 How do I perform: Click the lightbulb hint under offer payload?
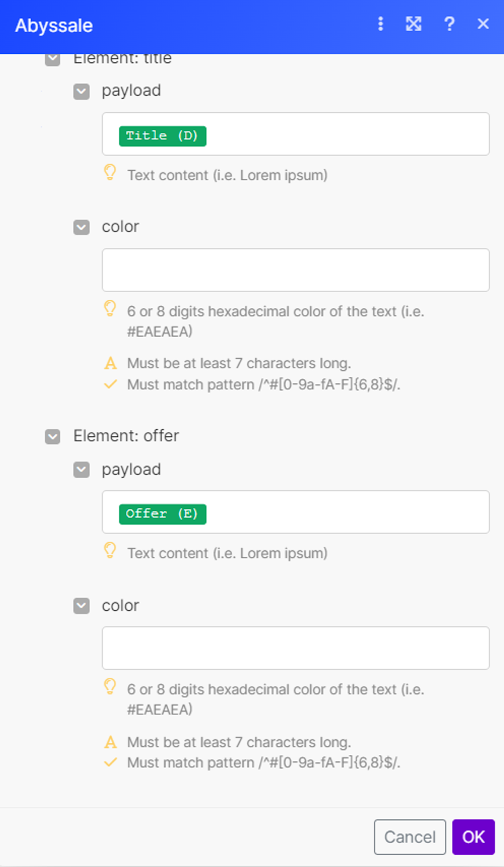pos(110,551)
